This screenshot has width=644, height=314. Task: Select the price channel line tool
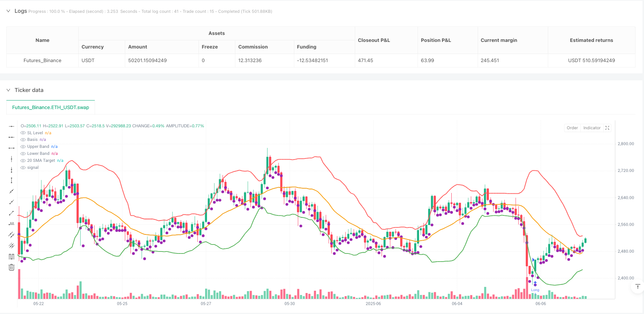click(x=12, y=234)
